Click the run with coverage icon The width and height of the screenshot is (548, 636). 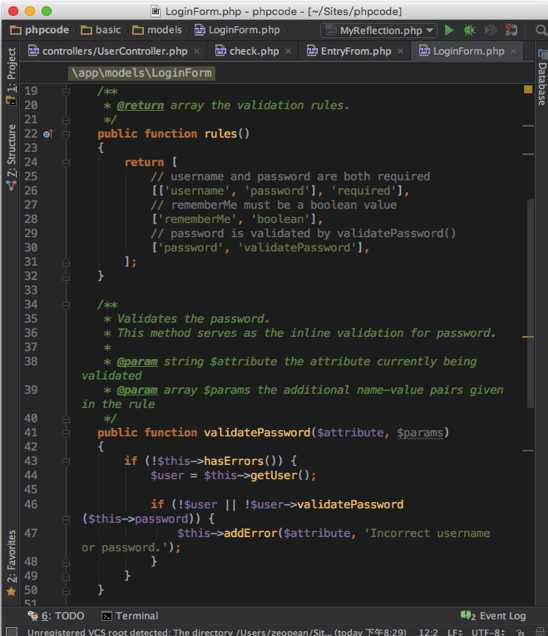[x=490, y=30]
